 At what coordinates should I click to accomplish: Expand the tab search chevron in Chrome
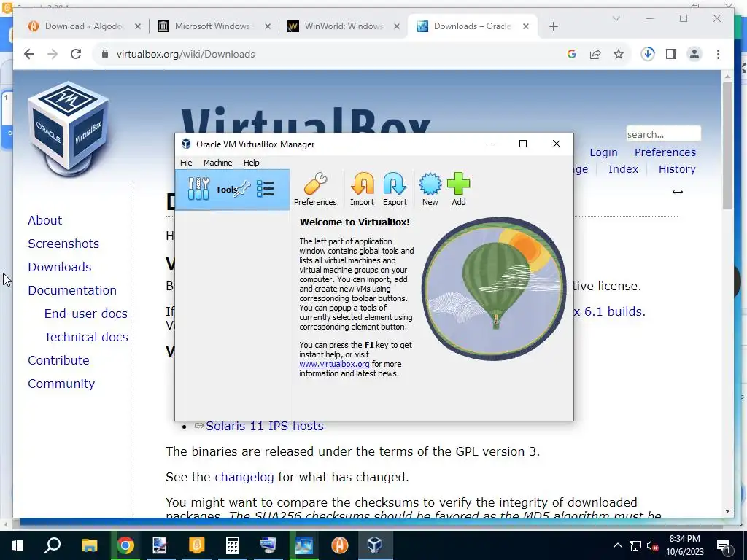click(x=616, y=18)
